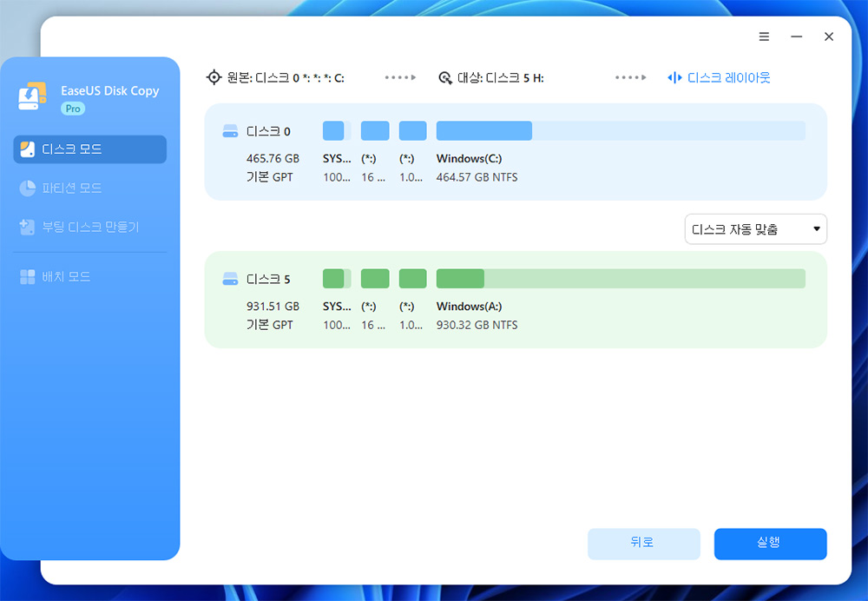
Task: Click 930.32 GB NTFS label
Action: tap(477, 325)
